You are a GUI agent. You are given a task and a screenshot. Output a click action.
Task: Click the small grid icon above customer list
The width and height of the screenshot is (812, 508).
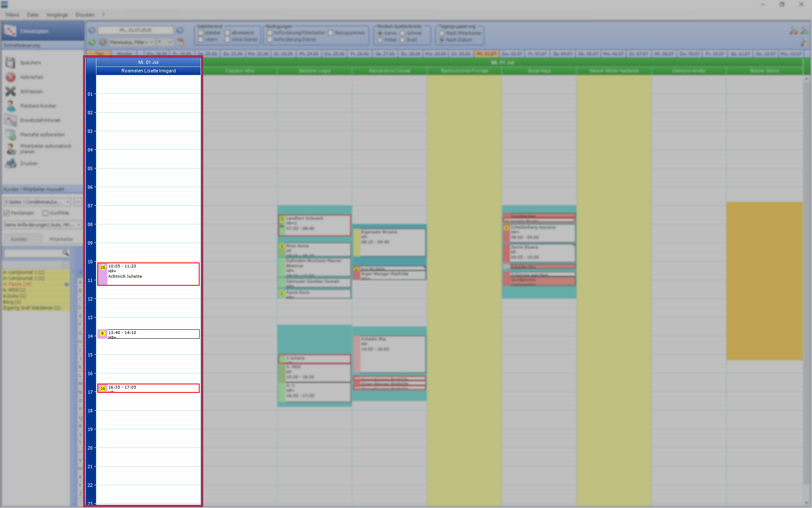click(66, 265)
